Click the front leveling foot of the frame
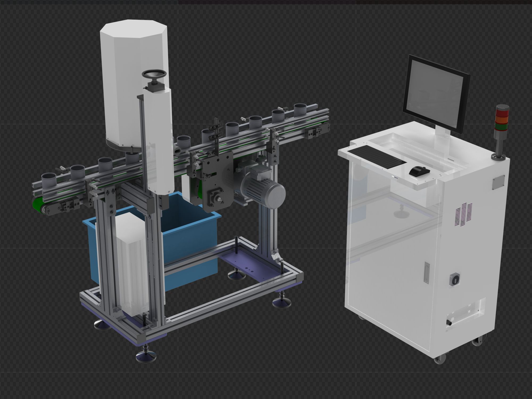Image resolution: width=532 pixels, height=399 pixels. coord(146,355)
